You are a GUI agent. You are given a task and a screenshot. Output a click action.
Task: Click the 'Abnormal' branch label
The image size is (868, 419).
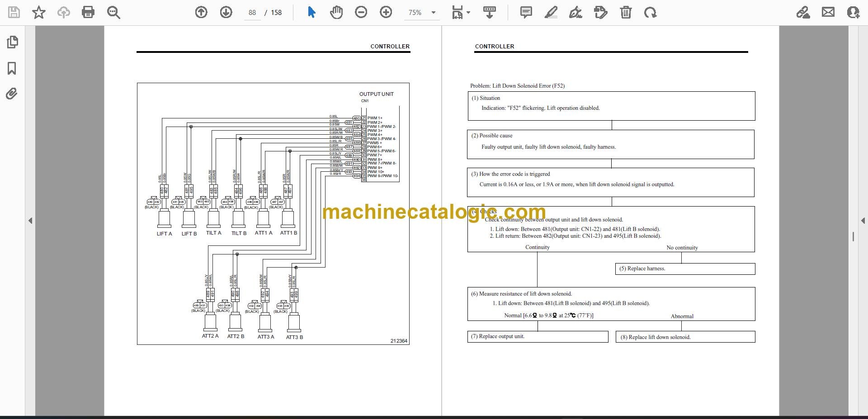click(x=682, y=316)
